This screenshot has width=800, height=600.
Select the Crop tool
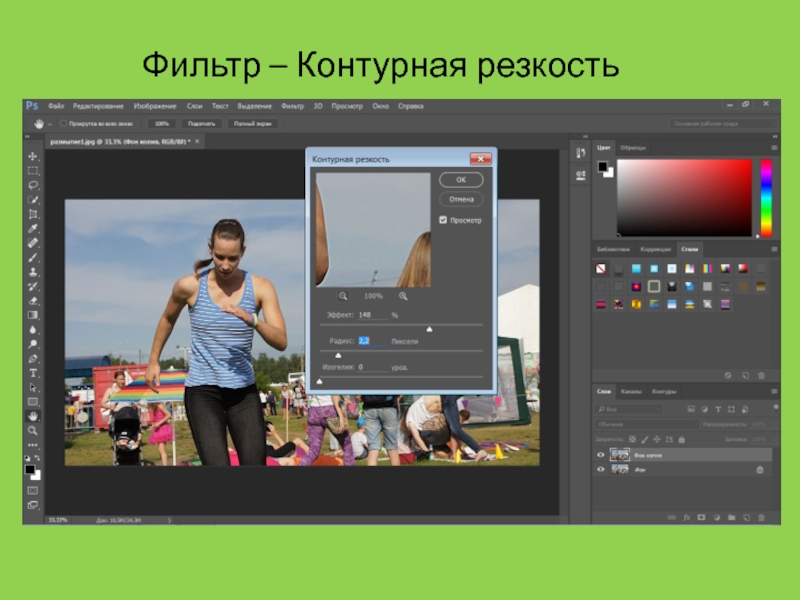click(33, 214)
